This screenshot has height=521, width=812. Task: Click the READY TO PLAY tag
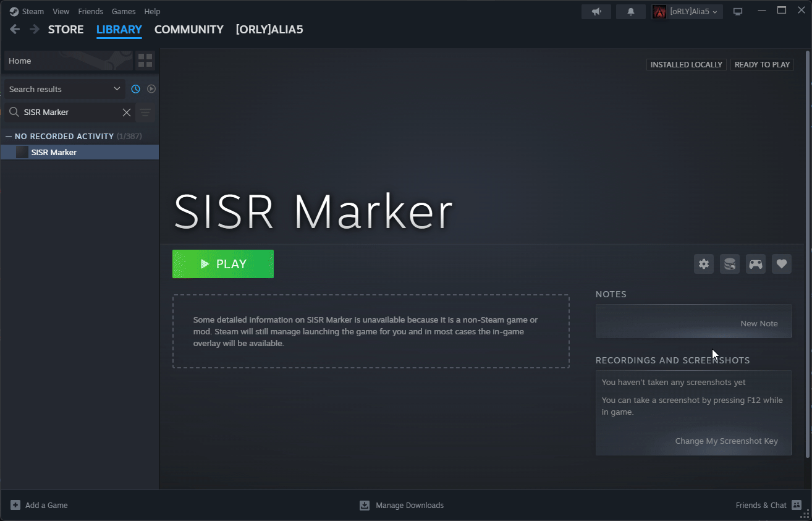click(x=762, y=64)
